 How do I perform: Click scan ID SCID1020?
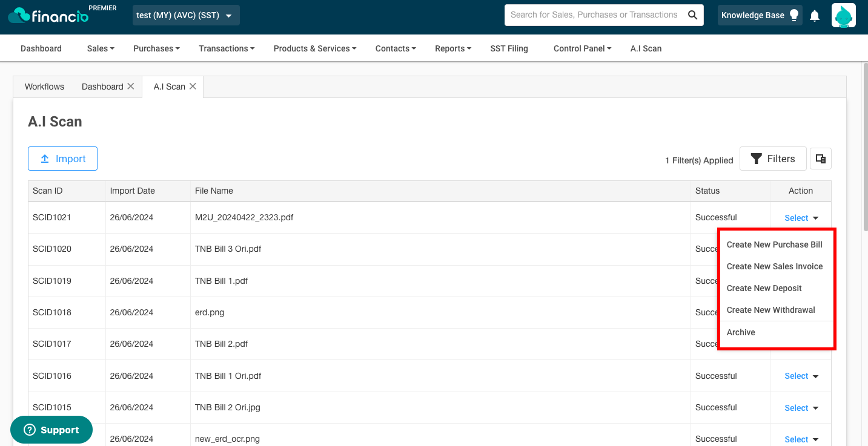(52, 249)
